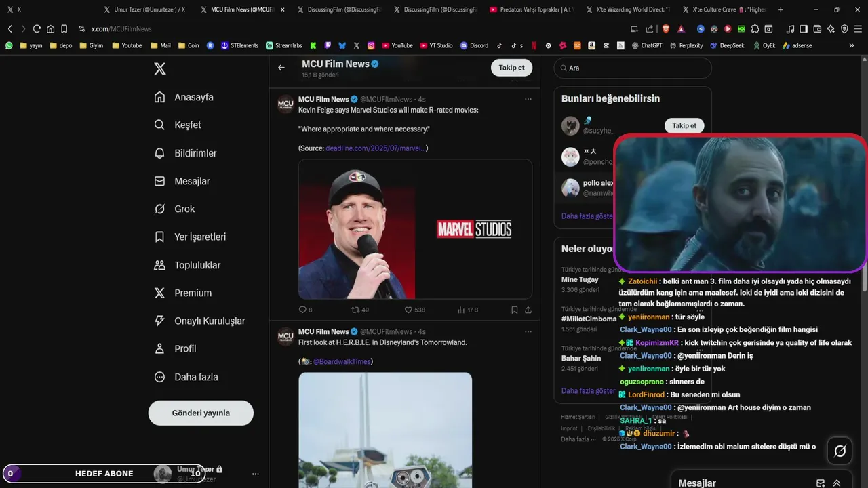Bookmark the Marvel Studios tweet
Image resolution: width=868 pixels, height=488 pixels.
[515, 310]
